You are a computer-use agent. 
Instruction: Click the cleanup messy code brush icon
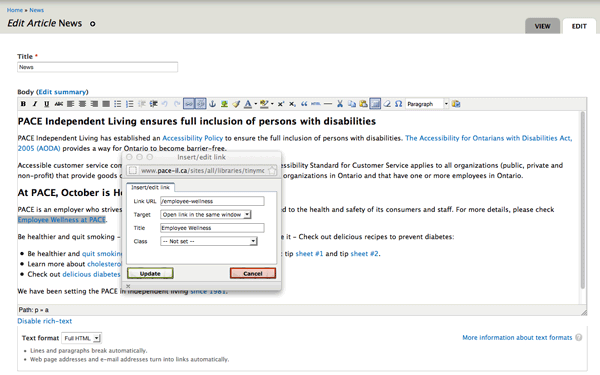pyautogui.click(x=236, y=104)
